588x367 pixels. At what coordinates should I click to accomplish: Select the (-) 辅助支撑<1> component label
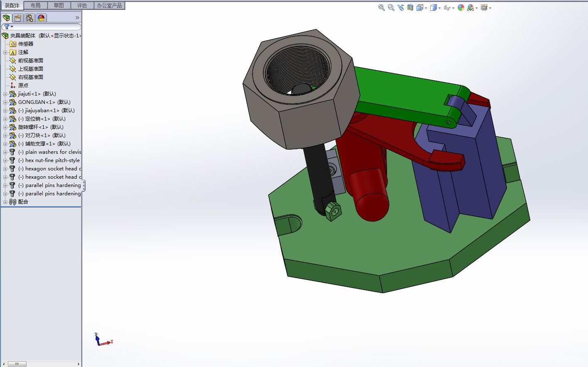[x=44, y=144]
